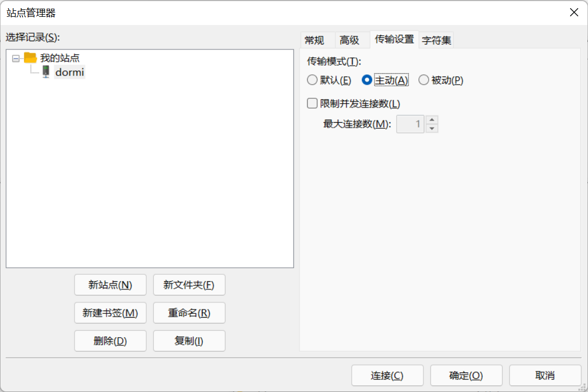
Task: Confirm with the 确定(O) button
Action: point(466,376)
